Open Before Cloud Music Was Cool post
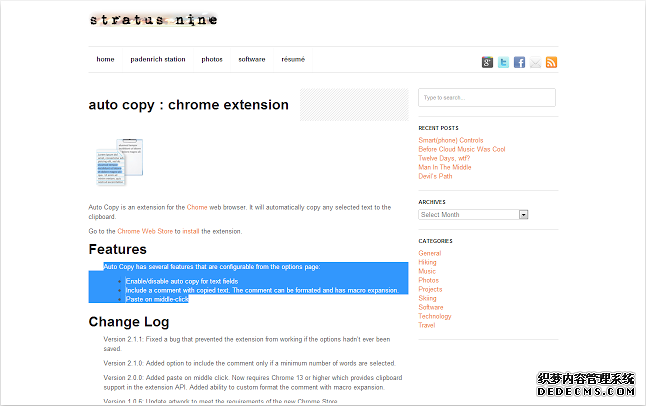646x406 pixels. click(x=462, y=149)
